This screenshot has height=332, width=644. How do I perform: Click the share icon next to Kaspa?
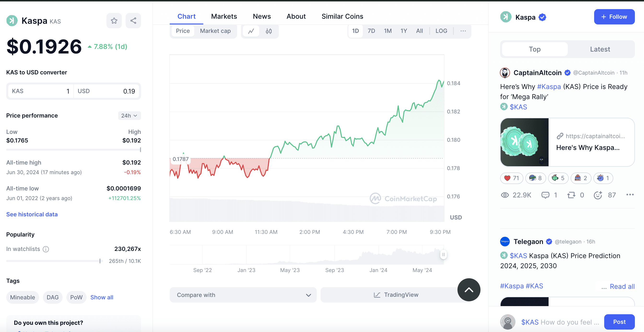click(x=133, y=21)
